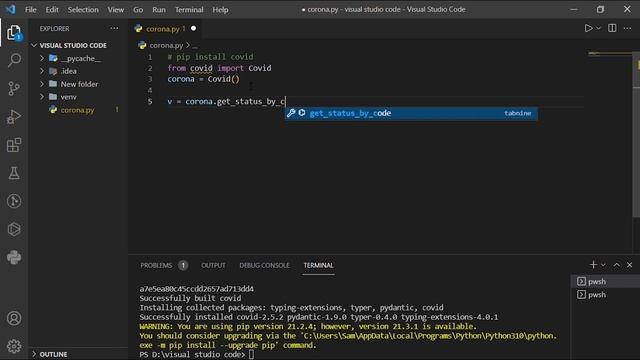Click corona.py in the breadcrumb
This screenshot has width=640, height=360.
166,45
